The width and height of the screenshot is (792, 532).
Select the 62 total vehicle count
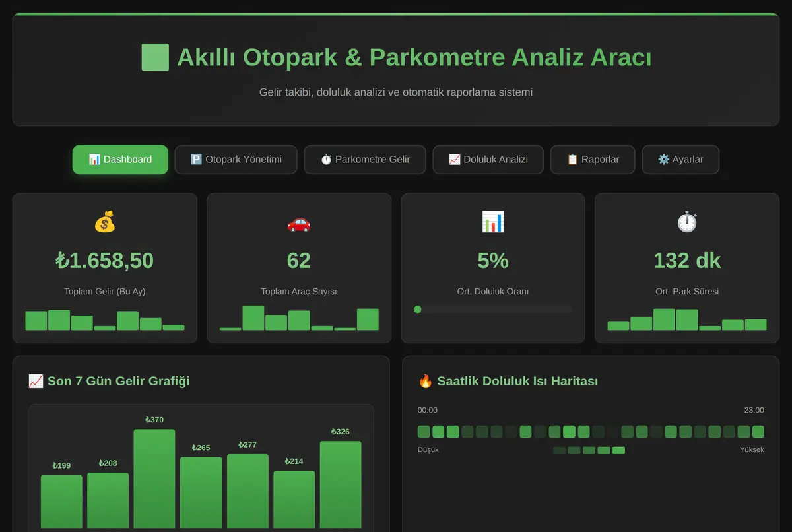[x=299, y=261]
